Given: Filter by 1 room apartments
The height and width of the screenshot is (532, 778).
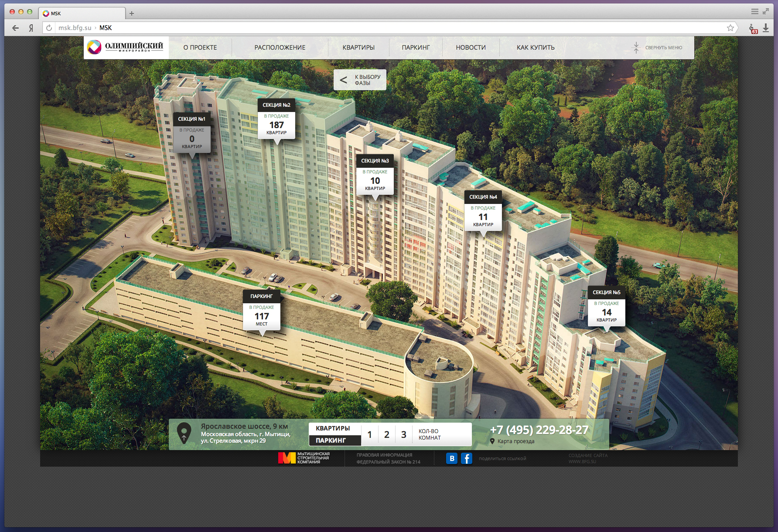Looking at the screenshot, I should click(370, 434).
